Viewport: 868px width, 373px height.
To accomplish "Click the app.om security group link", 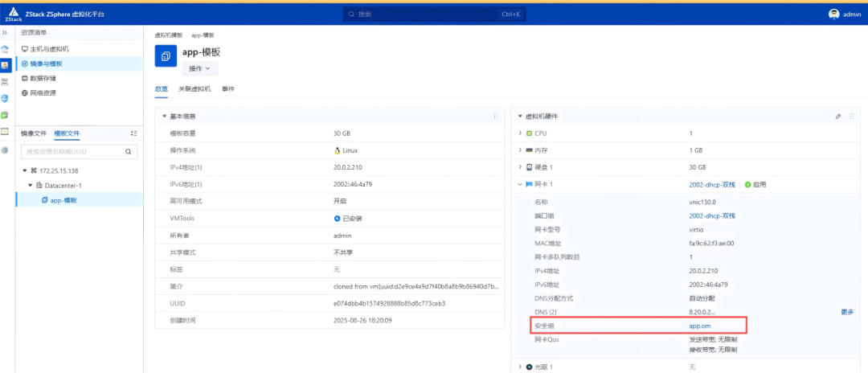I will pos(699,326).
